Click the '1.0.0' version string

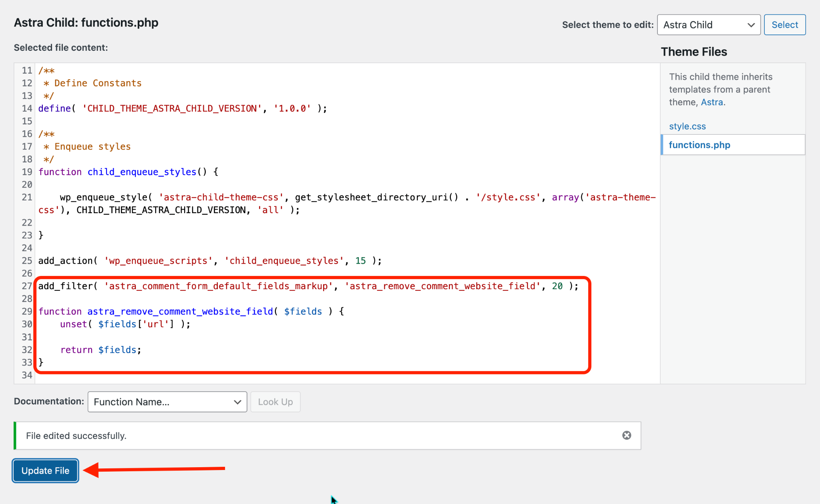click(293, 108)
